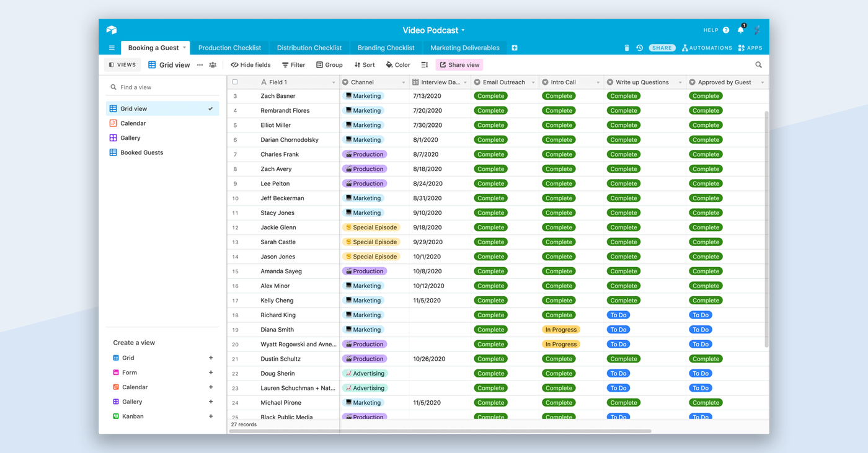
Task: Open Interview Date column dropdown arrow
Action: pyautogui.click(x=465, y=82)
